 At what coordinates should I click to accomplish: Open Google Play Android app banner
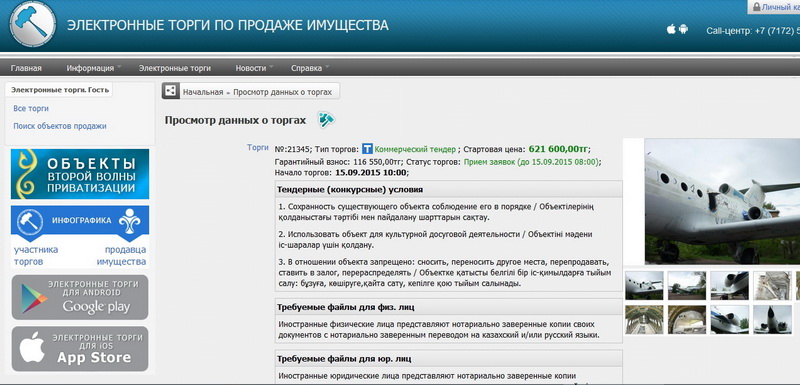(80, 297)
